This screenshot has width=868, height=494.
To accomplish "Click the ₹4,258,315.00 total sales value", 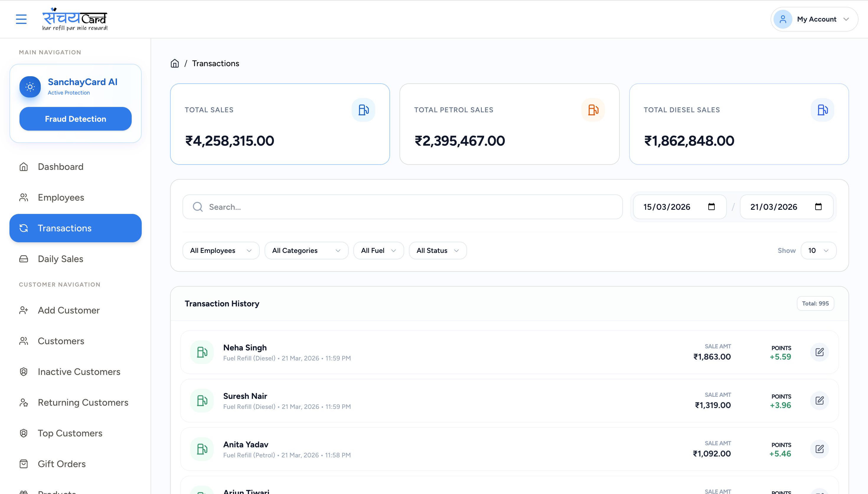I will 229,141.
